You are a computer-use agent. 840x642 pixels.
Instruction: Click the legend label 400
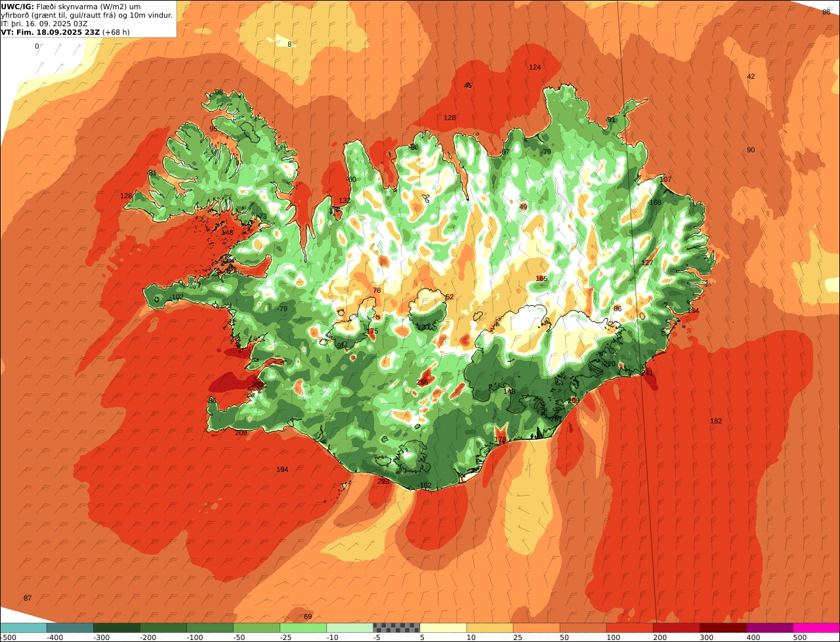tap(752, 637)
